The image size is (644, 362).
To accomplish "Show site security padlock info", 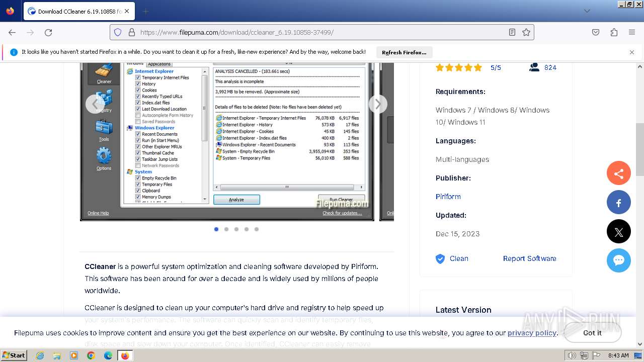I will click(x=132, y=32).
